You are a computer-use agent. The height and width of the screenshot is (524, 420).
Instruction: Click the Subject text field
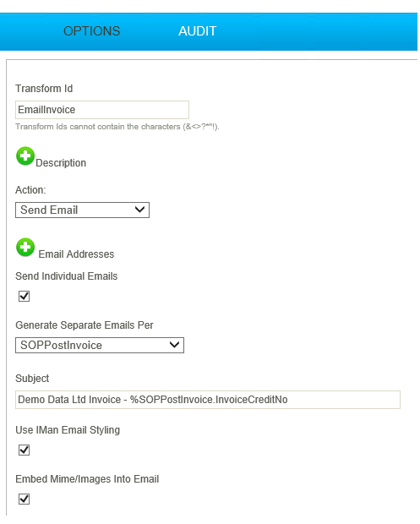point(208,400)
